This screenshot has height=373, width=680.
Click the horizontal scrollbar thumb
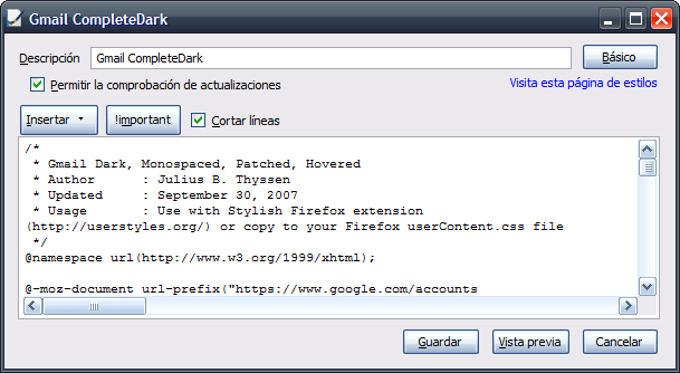tap(94, 306)
